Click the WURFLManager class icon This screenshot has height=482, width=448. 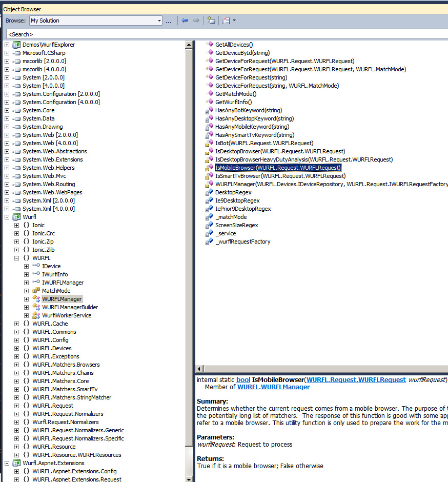36,299
